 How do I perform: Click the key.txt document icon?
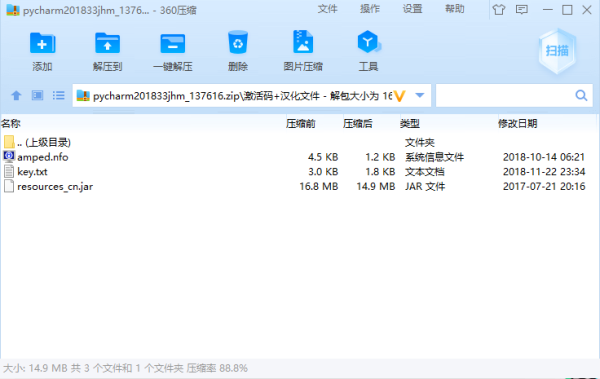pos(9,171)
